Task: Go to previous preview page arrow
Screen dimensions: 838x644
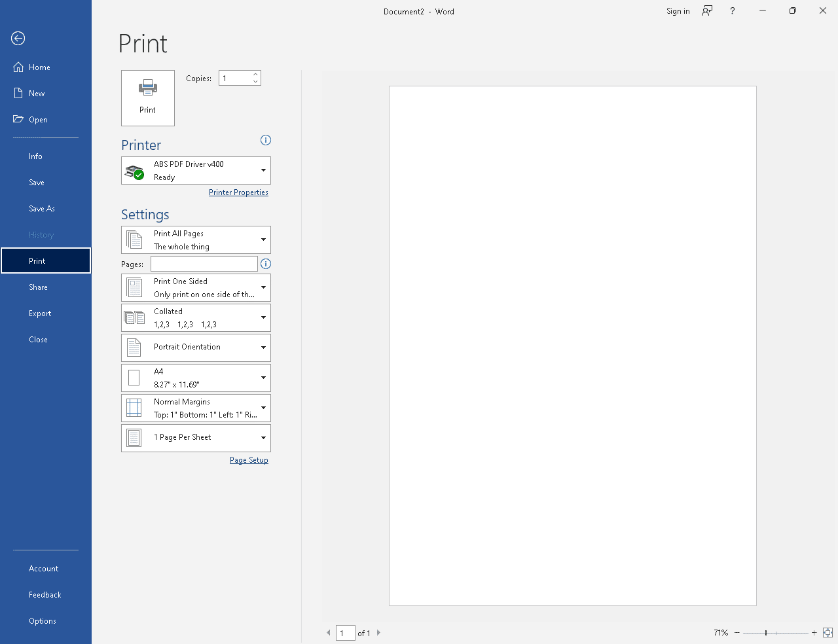Action: click(x=329, y=633)
